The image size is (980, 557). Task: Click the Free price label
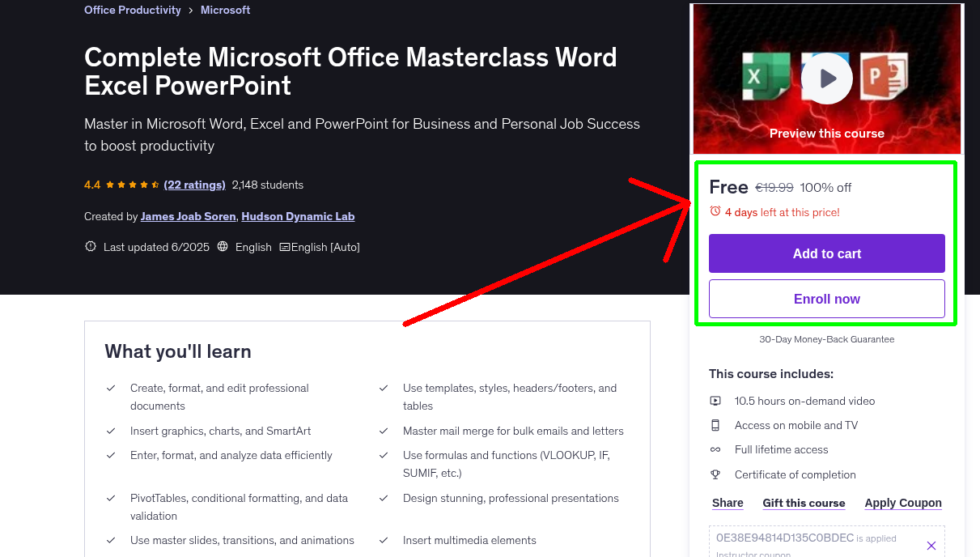[x=728, y=187]
